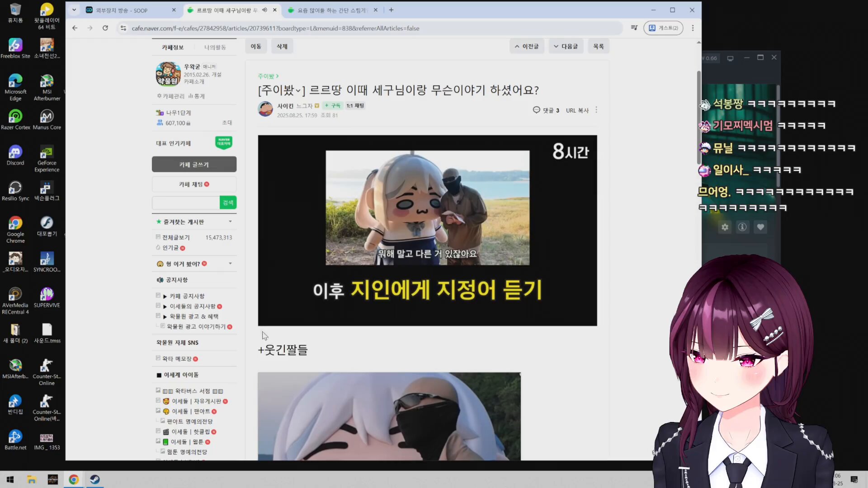Click the URL 복사 link
This screenshot has width=868, height=488.
pyautogui.click(x=577, y=110)
